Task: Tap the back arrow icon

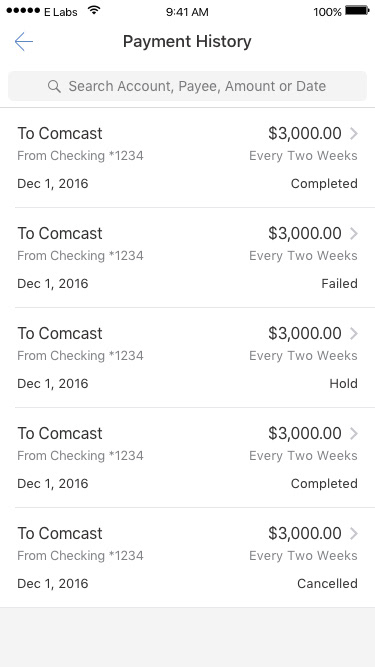Action: [x=23, y=41]
